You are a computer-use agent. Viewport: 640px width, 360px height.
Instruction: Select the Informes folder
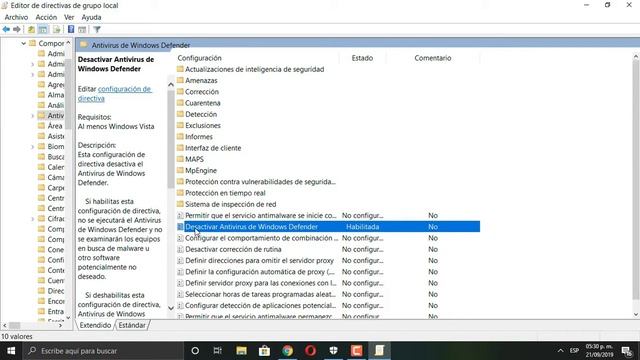[195, 137]
